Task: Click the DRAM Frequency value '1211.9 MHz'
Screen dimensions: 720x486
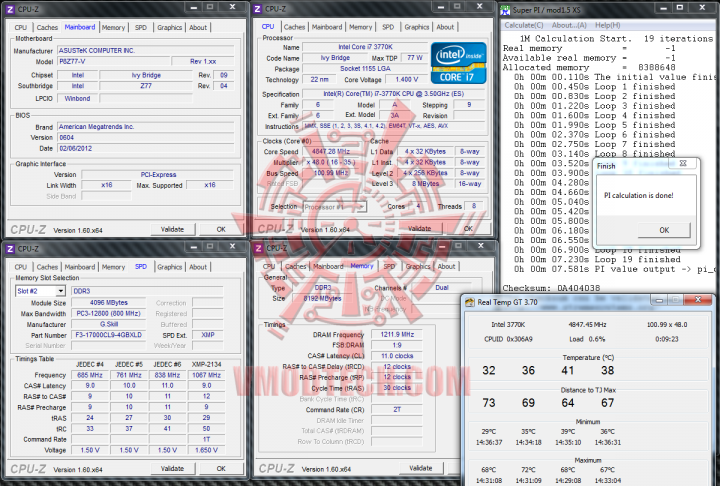Action: (397, 334)
